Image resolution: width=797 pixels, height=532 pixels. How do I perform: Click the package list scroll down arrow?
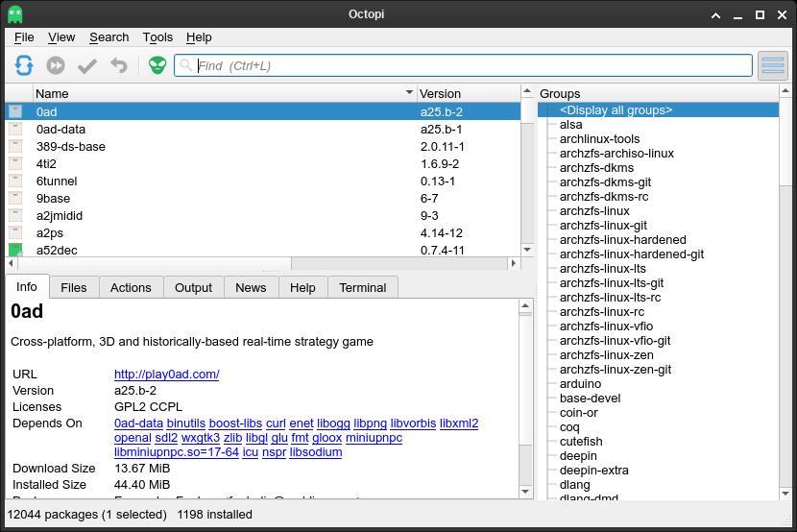(527, 250)
